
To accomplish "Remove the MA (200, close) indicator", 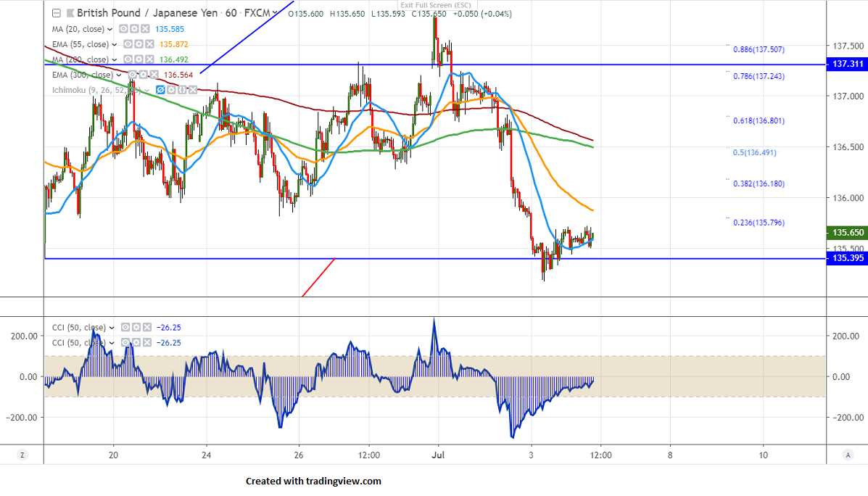I will pyautogui.click(x=149, y=59).
